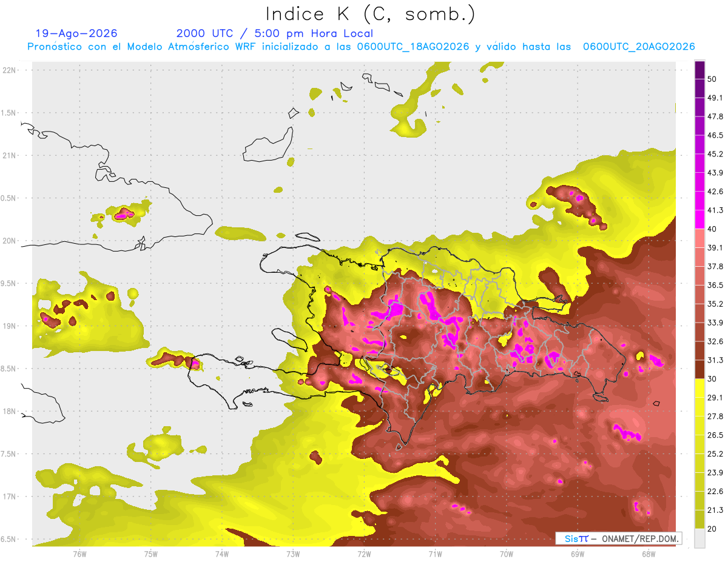Click the colorbar value "36.5"
This screenshot has height=562, width=728.
pyautogui.click(x=715, y=285)
